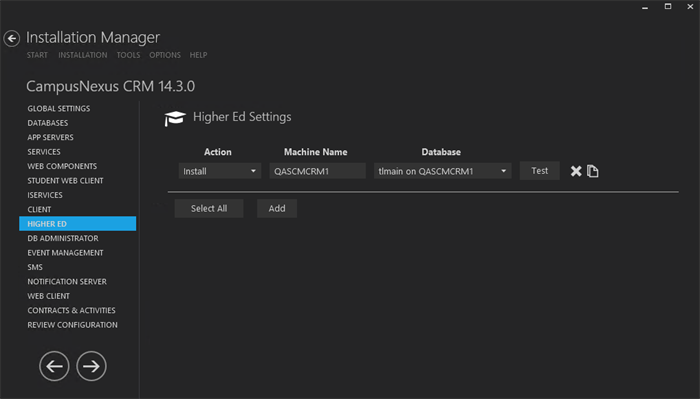Image resolution: width=700 pixels, height=399 pixels.
Task: Click the graduation cap Higher Ed icon
Action: pyautogui.click(x=175, y=118)
